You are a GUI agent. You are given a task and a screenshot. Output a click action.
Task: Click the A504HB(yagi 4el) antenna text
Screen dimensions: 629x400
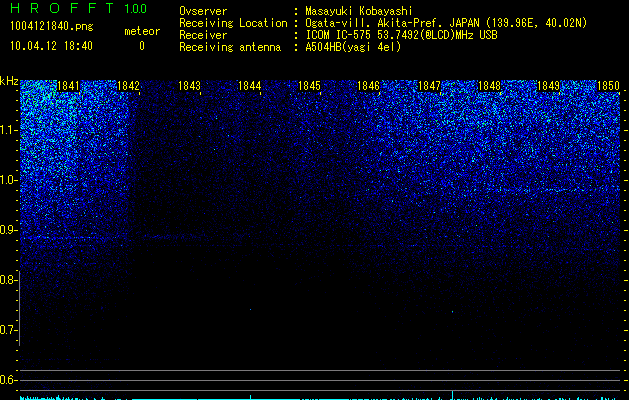pyautogui.click(x=353, y=47)
